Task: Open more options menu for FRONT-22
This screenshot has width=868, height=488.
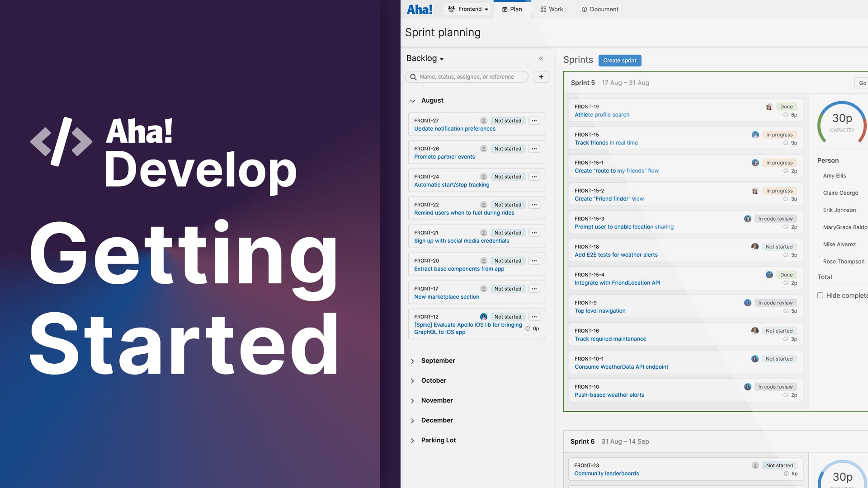Action: 534,205
